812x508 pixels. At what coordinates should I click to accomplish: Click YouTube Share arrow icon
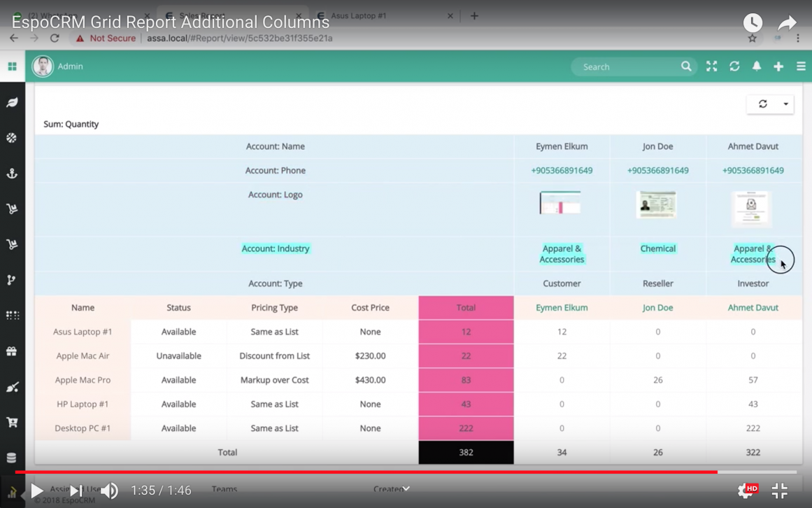point(787,23)
